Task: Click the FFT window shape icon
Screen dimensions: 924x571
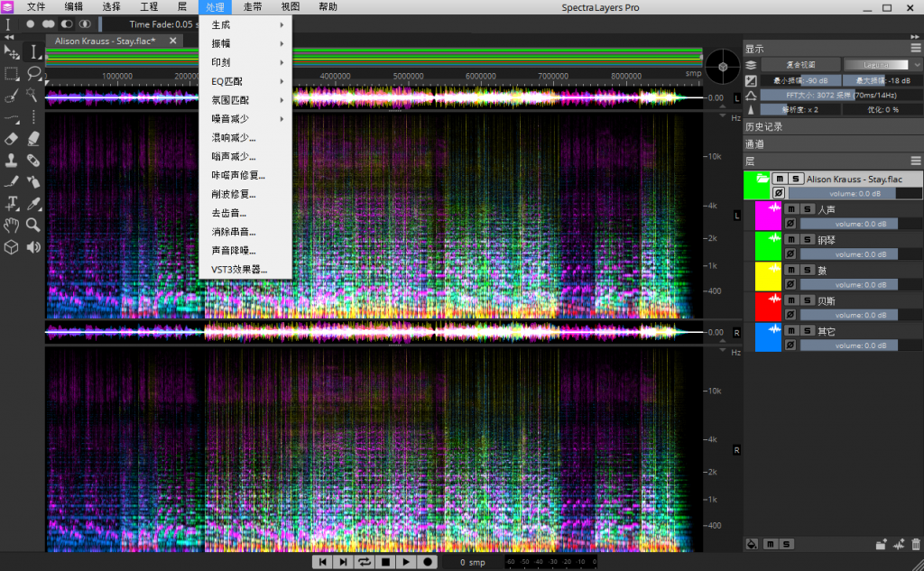Action: click(x=751, y=96)
